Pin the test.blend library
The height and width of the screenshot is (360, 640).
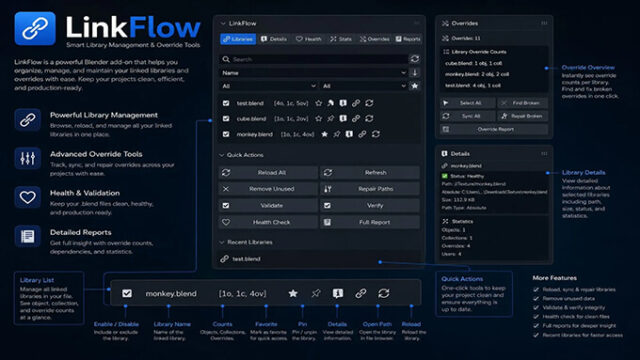(x=331, y=103)
